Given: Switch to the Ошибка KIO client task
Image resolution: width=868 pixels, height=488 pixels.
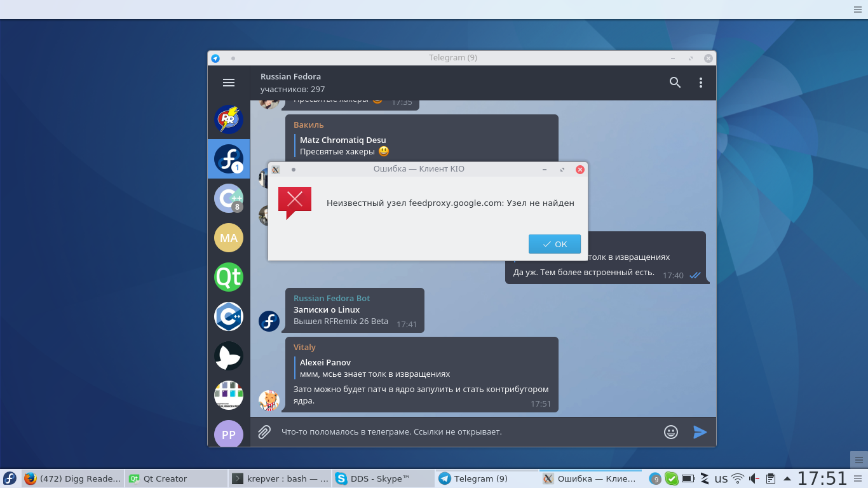Looking at the screenshot, I should pos(590,478).
